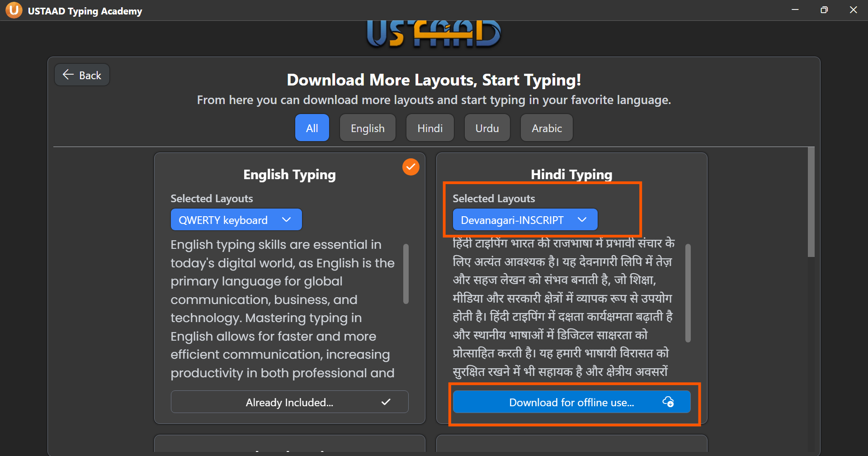Click the back arrow icon

[x=68, y=75]
